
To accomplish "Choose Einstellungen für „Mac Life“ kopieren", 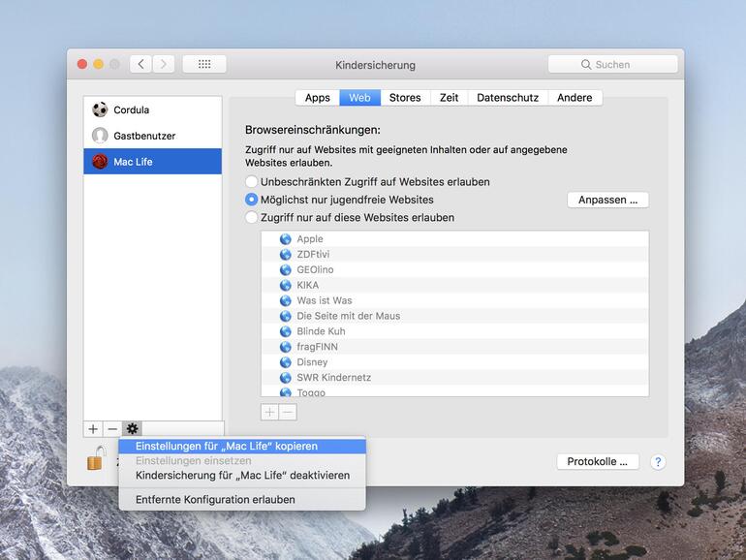I will (x=242, y=447).
